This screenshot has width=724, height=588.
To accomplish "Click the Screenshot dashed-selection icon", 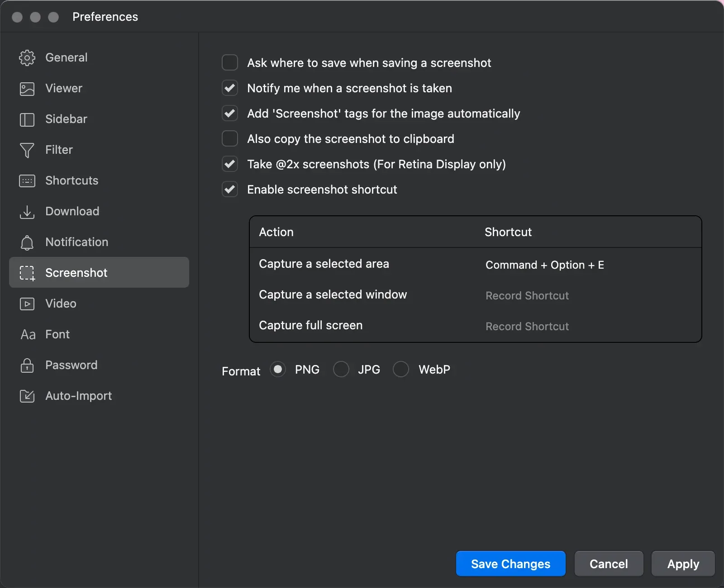I will [x=27, y=273].
